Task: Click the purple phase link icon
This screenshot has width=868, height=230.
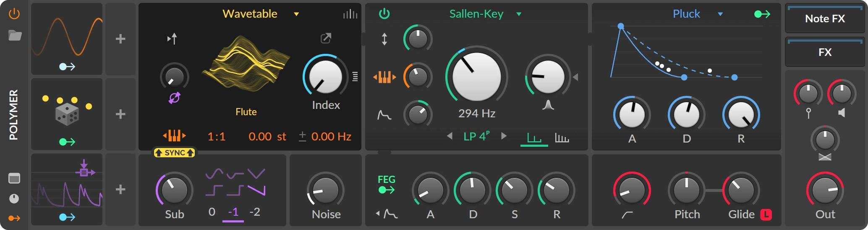Action: pos(174,98)
